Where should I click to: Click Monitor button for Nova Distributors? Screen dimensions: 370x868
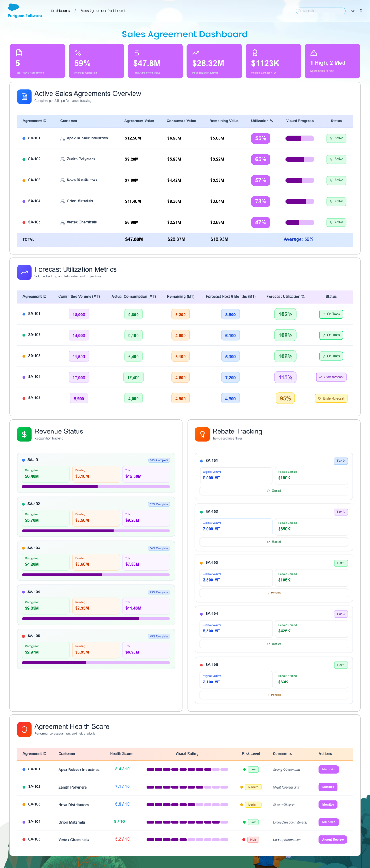point(328,804)
